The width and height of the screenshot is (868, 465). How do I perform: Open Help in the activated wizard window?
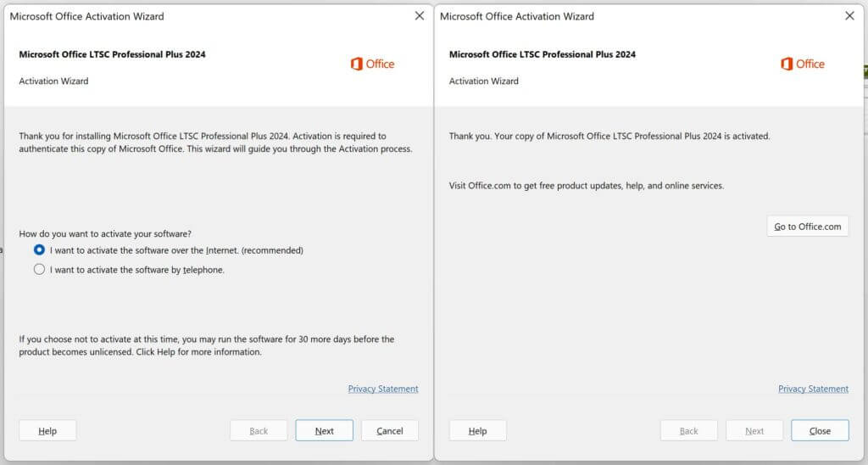478,431
